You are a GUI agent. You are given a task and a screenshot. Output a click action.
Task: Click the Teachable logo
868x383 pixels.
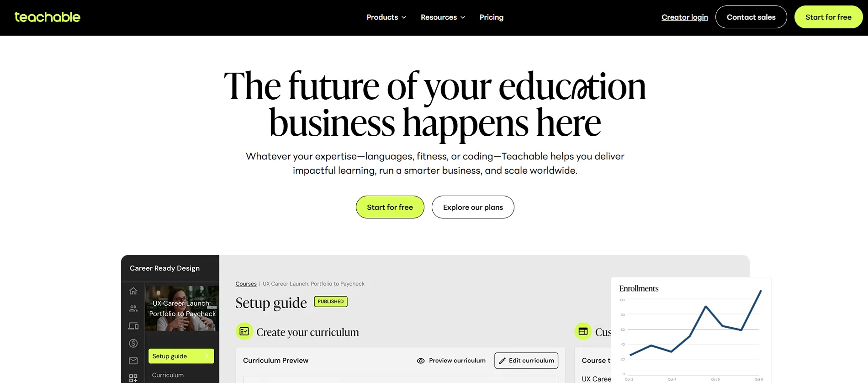[x=48, y=17]
